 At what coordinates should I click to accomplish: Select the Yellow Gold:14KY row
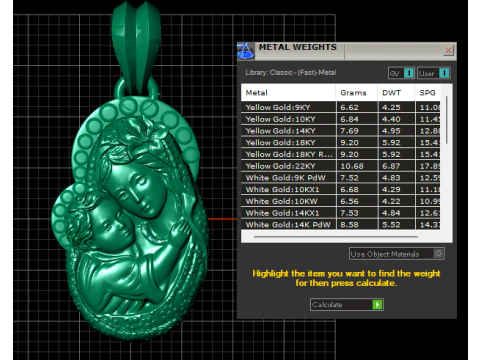tap(340, 131)
